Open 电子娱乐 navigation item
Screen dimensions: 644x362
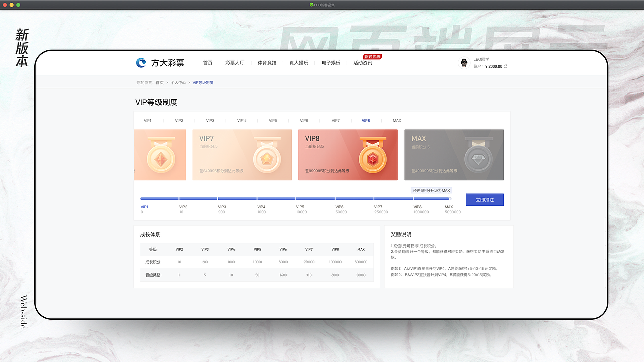tap(331, 63)
